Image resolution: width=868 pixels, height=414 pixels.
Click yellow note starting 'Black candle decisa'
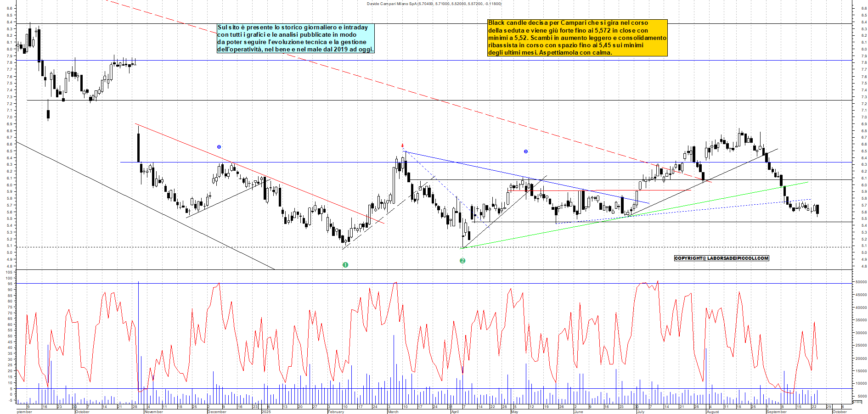pyautogui.click(x=577, y=38)
